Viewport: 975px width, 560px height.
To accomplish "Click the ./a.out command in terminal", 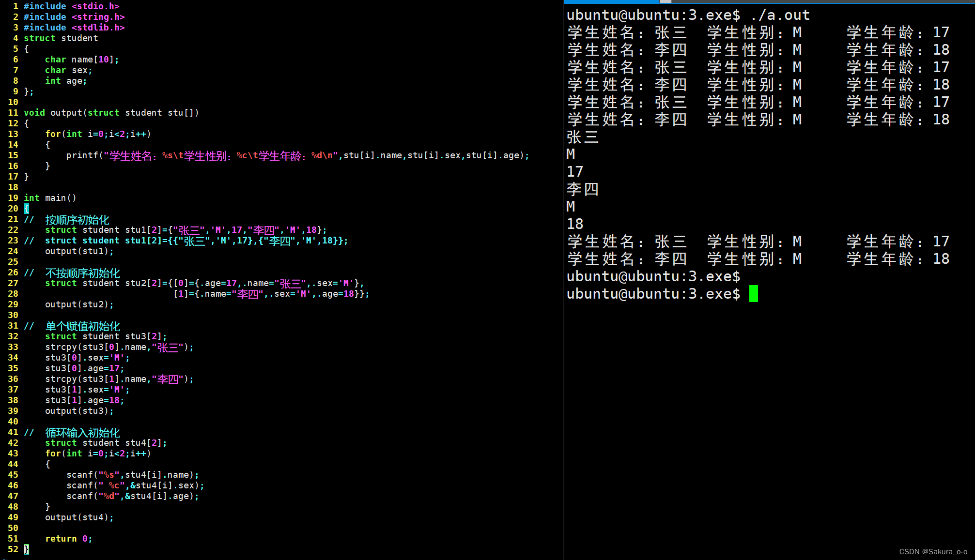I will (779, 15).
